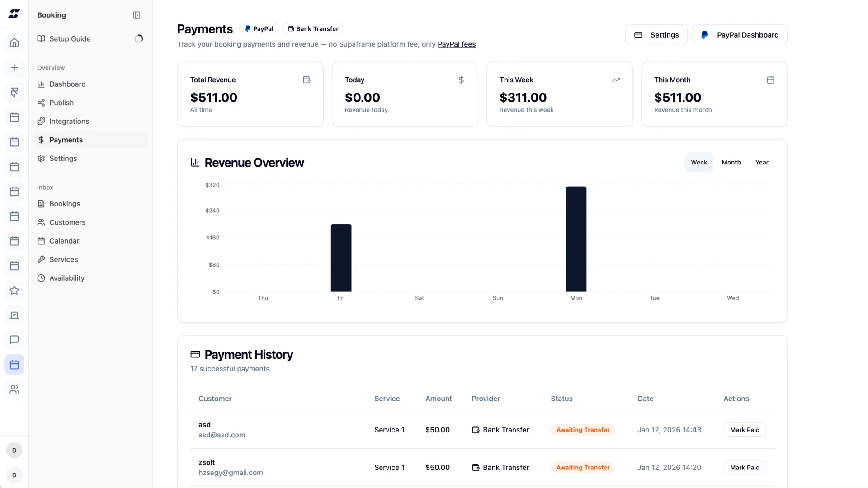Switch revenue chart to Month view
868x488 pixels.
tap(731, 162)
